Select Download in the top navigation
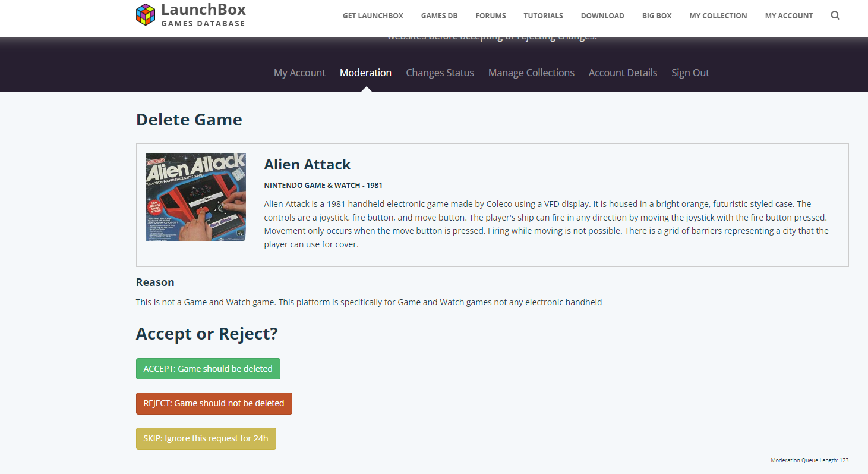868x474 pixels. 602,16
